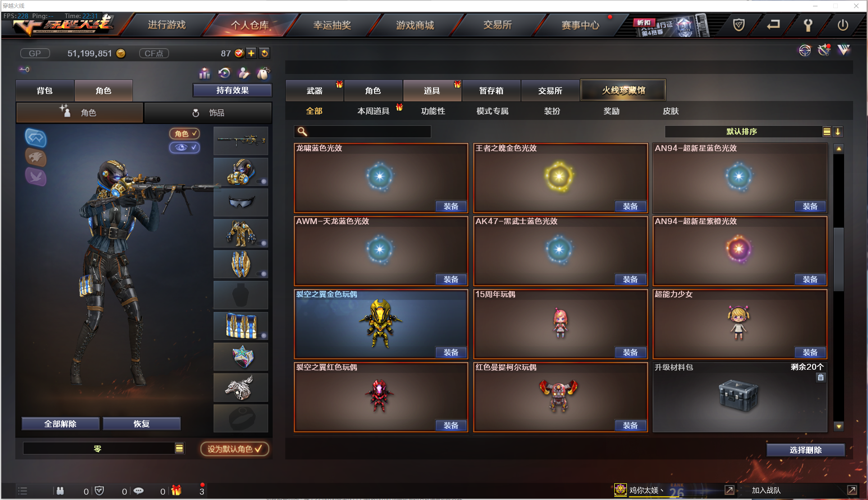Image resolution: width=868 pixels, height=500 pixels.
Task: Open the wrench settings icon
Action: pyautogui.click(x=808, y=25)
